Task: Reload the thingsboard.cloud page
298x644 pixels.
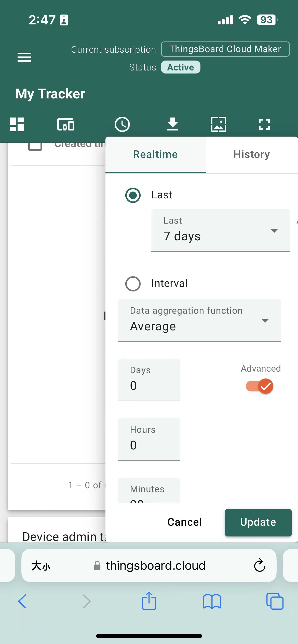Action: click(x=259, y=565)
